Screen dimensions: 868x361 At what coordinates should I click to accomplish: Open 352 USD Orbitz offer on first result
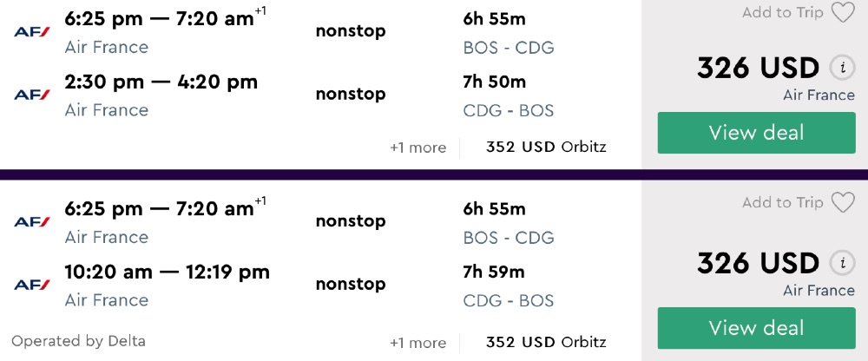(x=546, y=148)
